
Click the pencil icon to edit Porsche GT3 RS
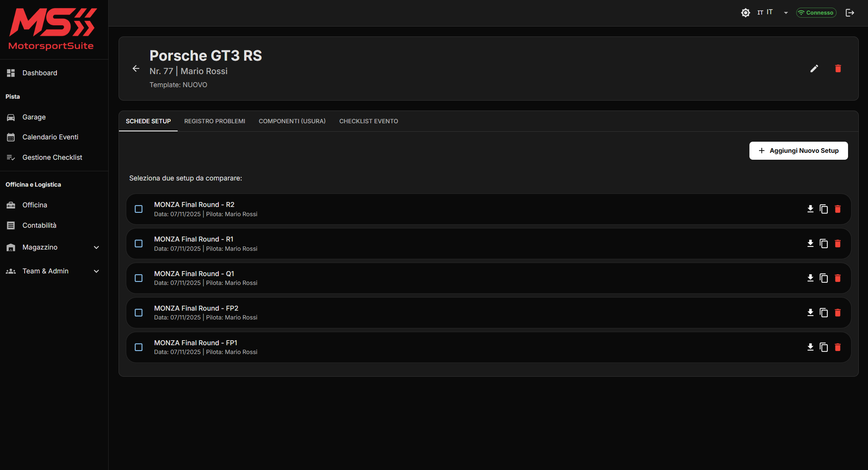(x=814, y=69)
